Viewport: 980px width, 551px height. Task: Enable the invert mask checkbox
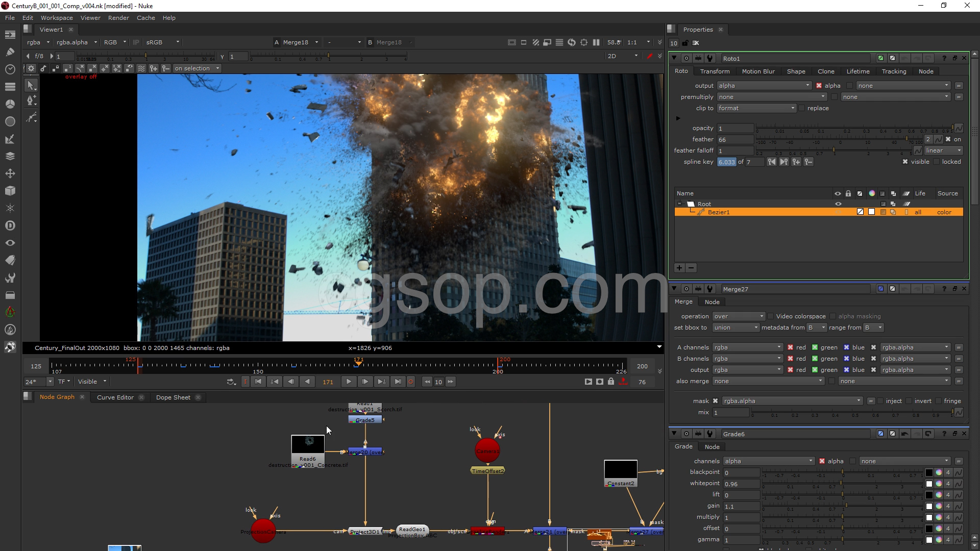(909, 401)
